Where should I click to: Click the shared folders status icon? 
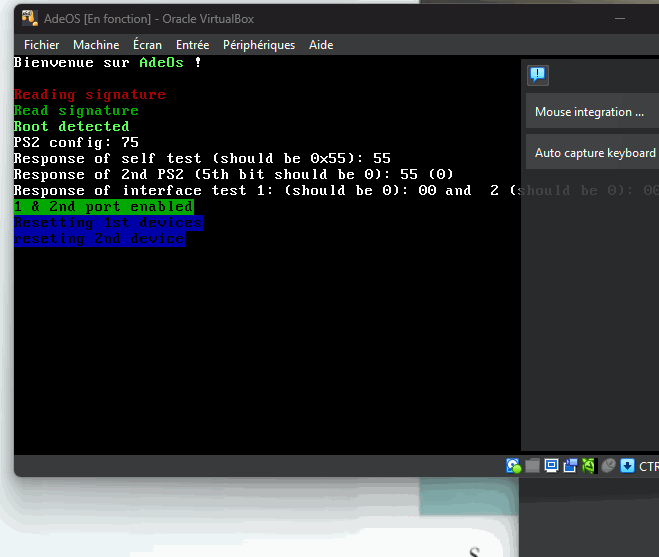coord(532,466)
